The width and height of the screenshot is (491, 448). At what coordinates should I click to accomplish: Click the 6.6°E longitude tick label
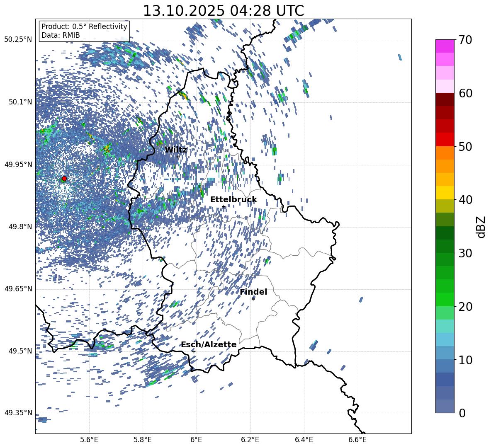[357, 440]
